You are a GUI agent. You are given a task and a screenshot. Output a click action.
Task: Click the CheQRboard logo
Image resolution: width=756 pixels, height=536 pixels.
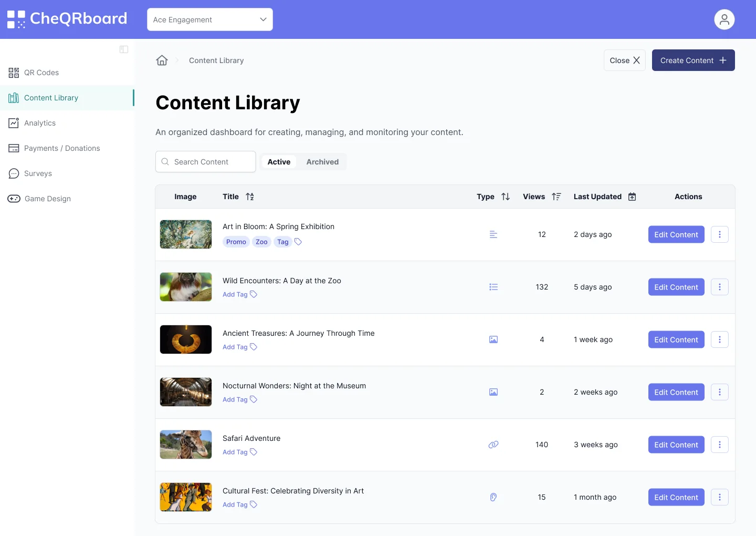pos(67,19)
